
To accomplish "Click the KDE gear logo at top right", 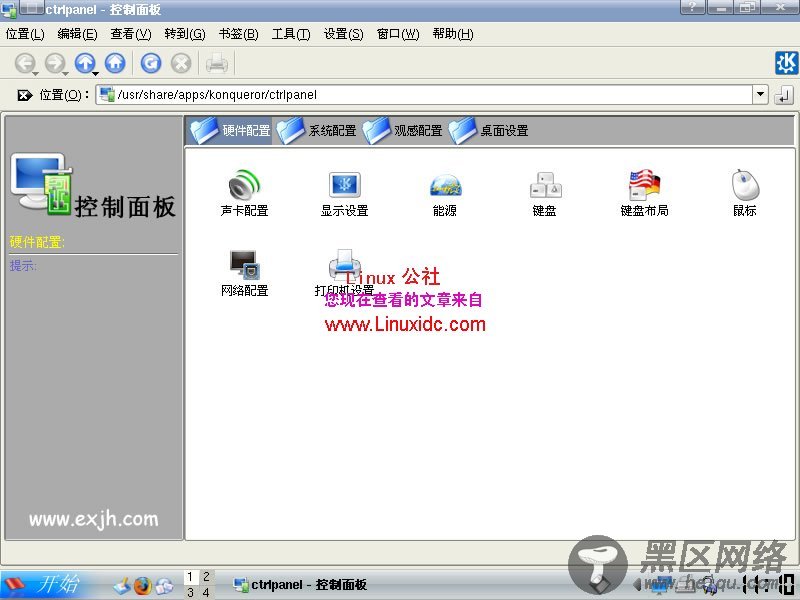I will [x=786, y=62].
